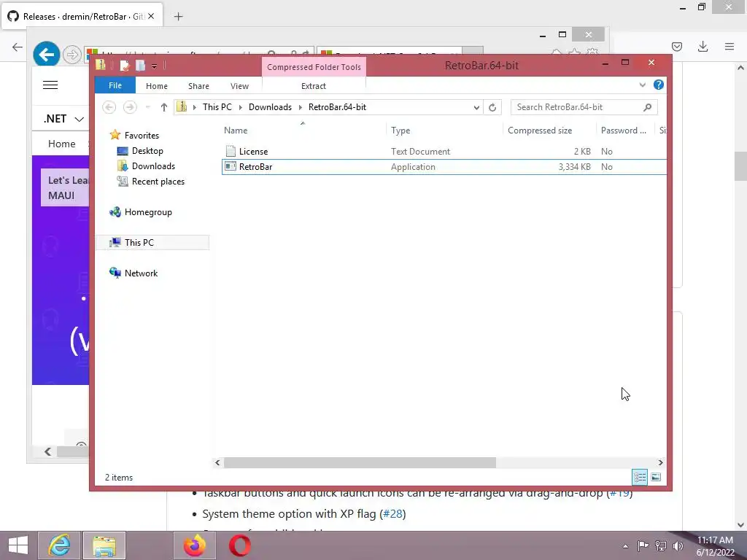This screenshot has width=747, height=560.
Task: Click the Explorer Back navigation arrow
Action: [109, 107]
